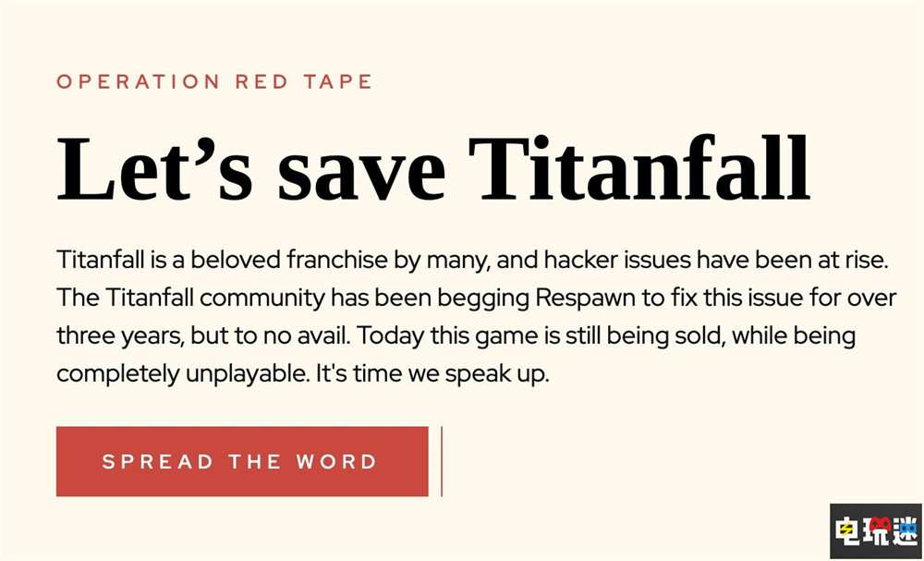The height and width of the screenshot is (561, 924).
Task: Click the red vertical line beside the button
Action: coord(442,461)
